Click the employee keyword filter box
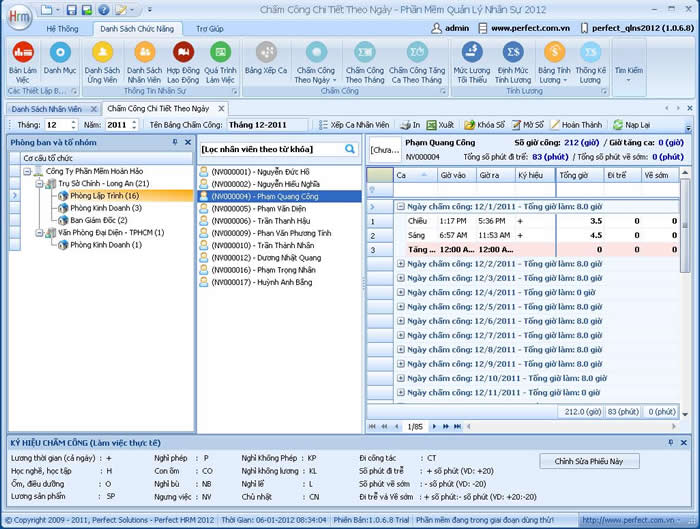This screenshot has height=529, width=700. pos(271,149)
